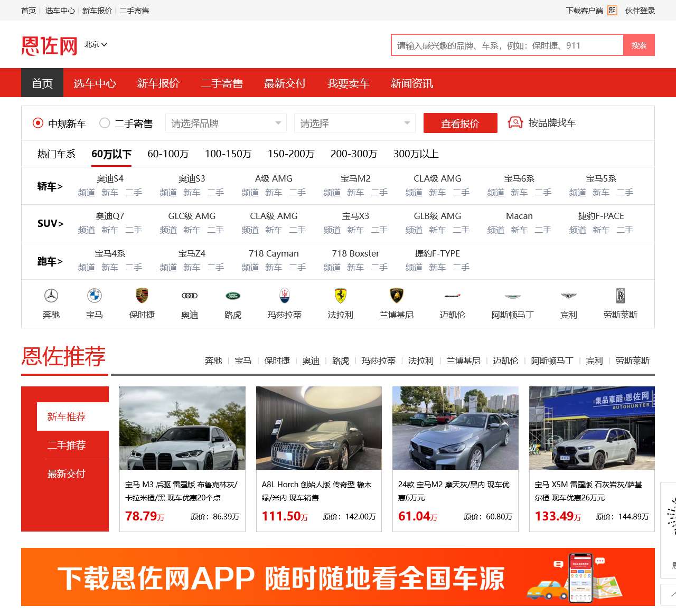Viewport: 676px width, 616px height.
Task: Click 频道 under 718 Boxster
Action: click(x=332, y=267)
